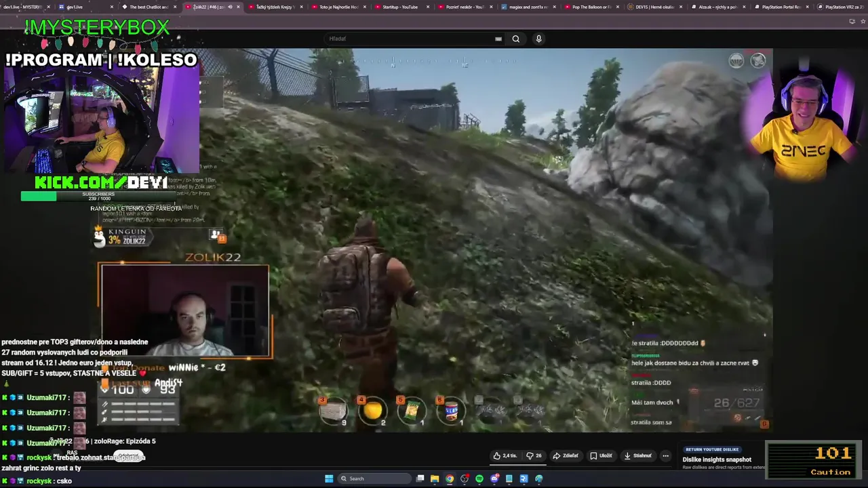868x488 pixels.
Task: Click the Zolik22 webcam overlay in the video
Action: click(185, 310)
